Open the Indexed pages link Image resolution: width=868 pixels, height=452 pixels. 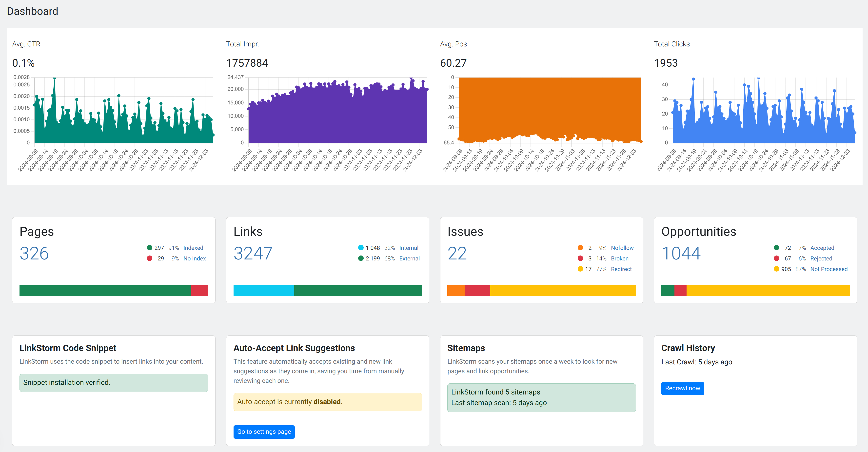pyautogui.click(x=193, y=248)
